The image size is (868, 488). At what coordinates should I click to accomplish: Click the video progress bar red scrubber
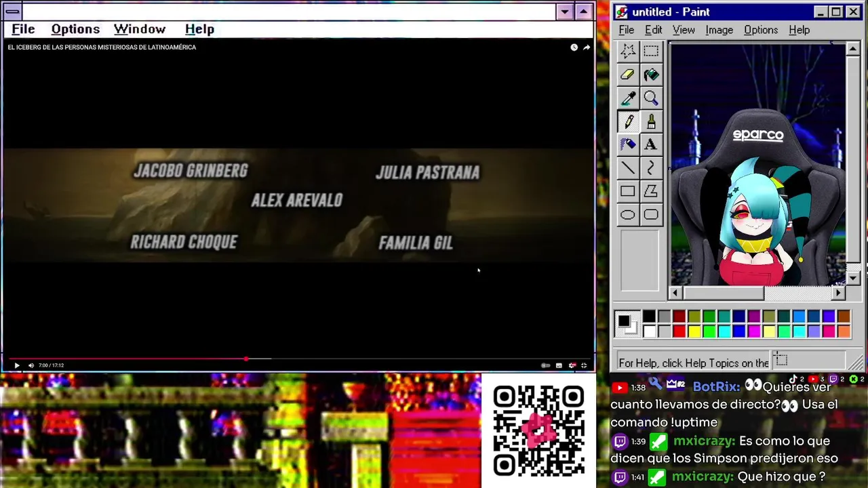246,359
